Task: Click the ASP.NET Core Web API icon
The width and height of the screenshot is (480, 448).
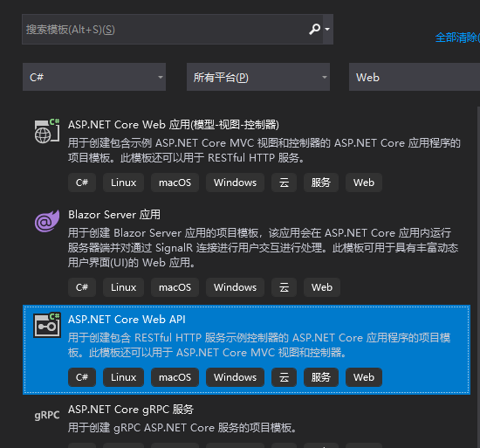Action: [47, 325]
